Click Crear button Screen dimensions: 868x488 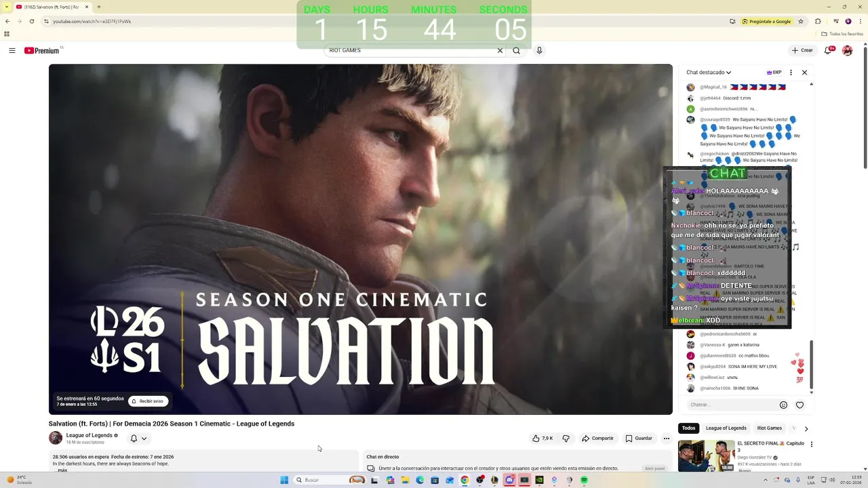tap(802, 51)
